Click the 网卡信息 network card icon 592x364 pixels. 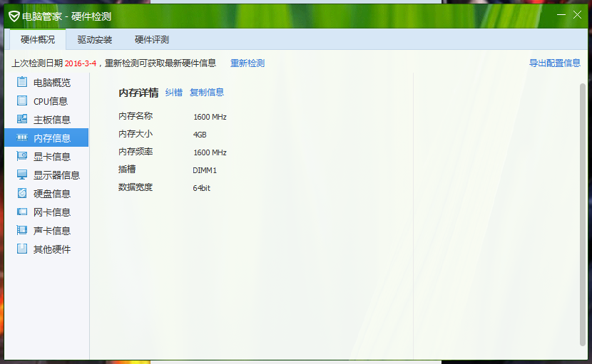(22, 212)
